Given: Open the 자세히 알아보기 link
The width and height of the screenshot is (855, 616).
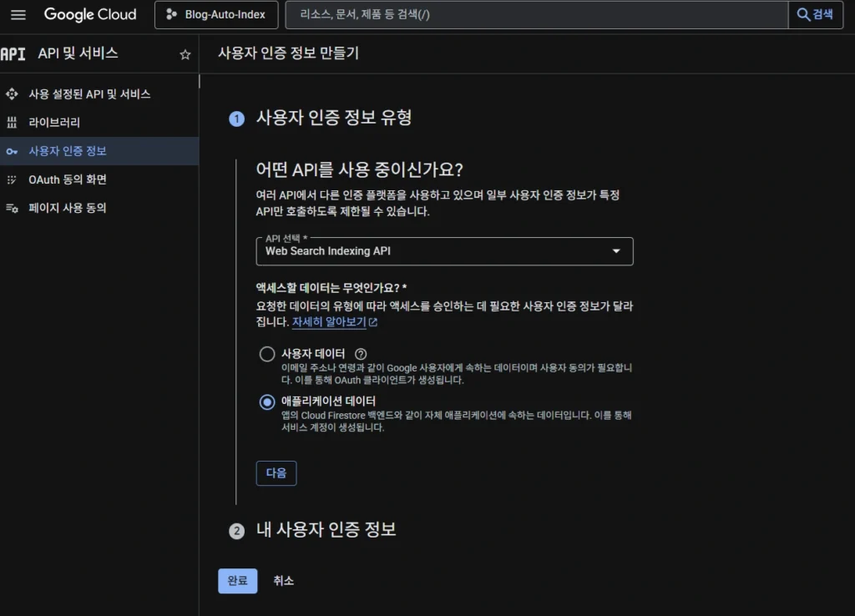Looking at the screenshot, I should tap(329, 322).
